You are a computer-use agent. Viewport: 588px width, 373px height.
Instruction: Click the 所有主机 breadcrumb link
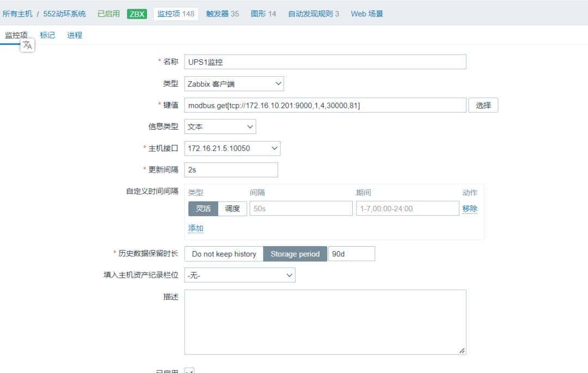pos(17,14)
